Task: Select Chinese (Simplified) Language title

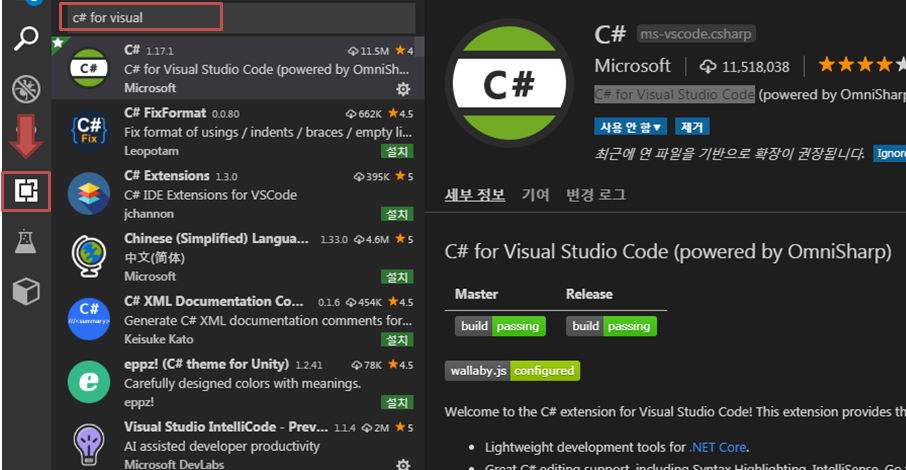Action: click(x=216, y=238)
